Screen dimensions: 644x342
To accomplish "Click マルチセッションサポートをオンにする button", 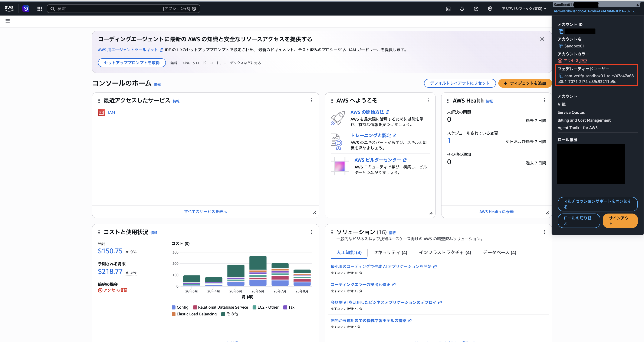I will (x=598, y=204).
